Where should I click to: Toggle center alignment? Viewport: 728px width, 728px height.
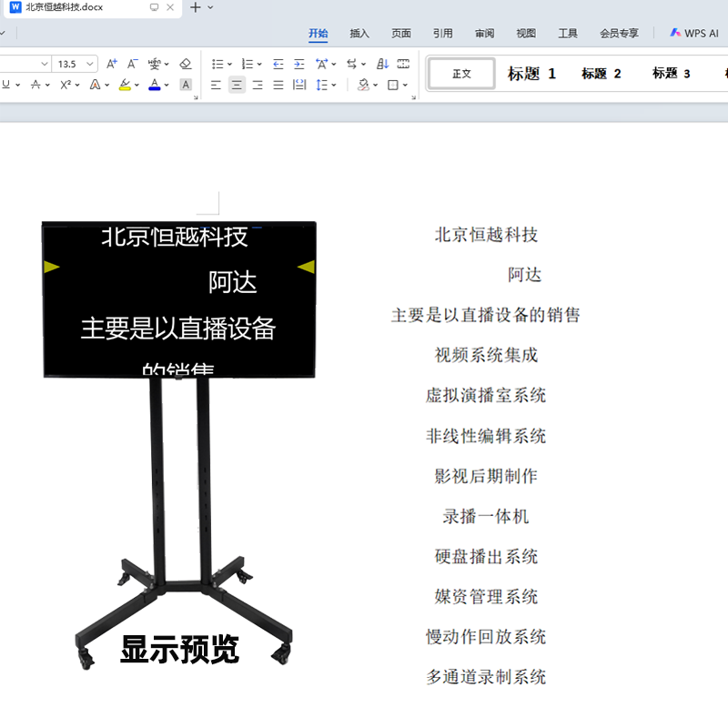click(x=237, y=85)
